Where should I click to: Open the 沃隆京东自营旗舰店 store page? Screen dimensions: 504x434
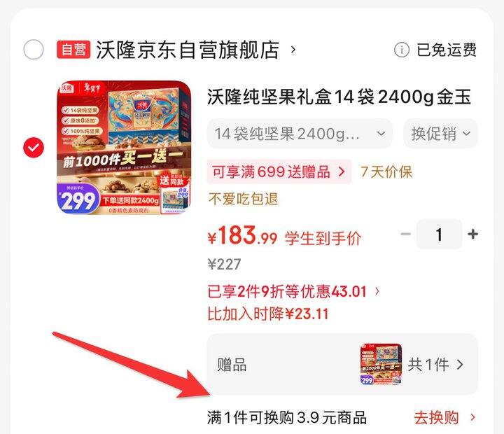[x=188, y=50]
